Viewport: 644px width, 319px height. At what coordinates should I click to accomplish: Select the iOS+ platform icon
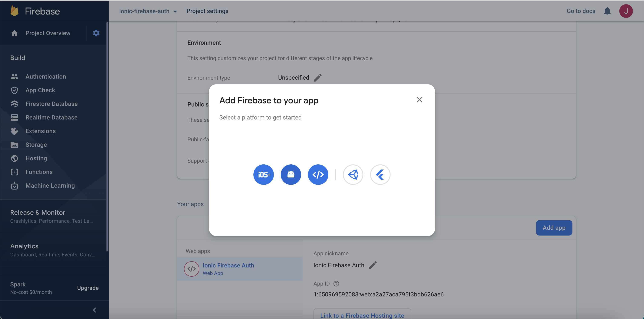pyautogui.click(x=263, y=174)
